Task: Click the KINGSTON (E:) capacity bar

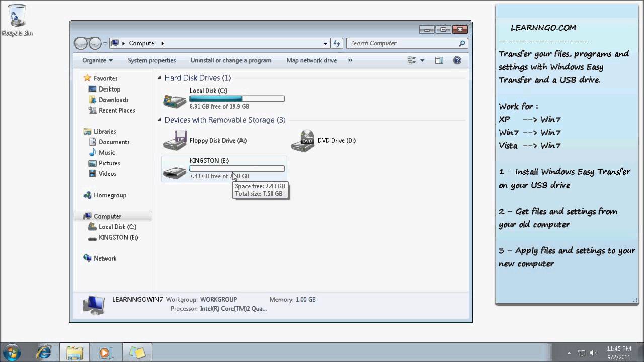Action: tap(236, 169)
